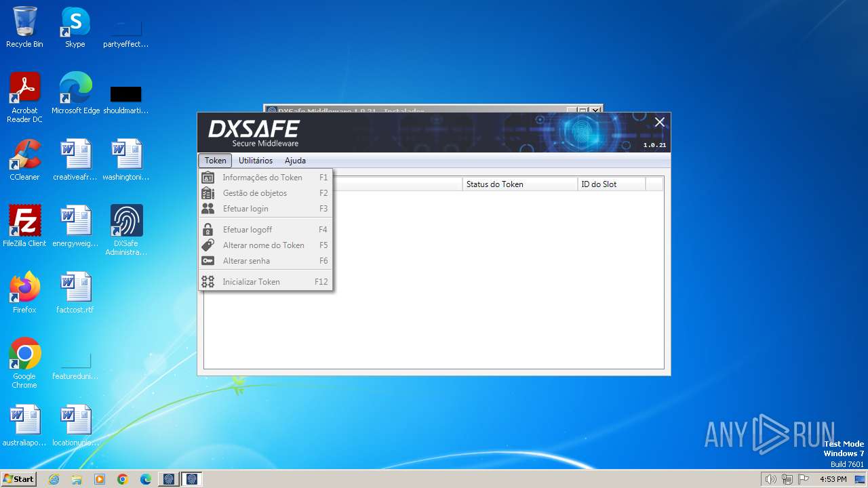Open the Utilitários menu

click(x=256, y=161)
